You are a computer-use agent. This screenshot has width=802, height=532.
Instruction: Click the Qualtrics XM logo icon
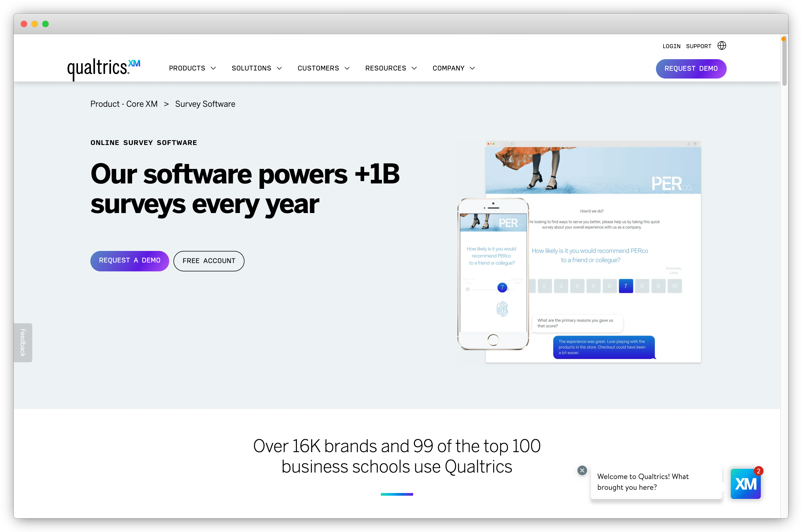tap(104, 66)
